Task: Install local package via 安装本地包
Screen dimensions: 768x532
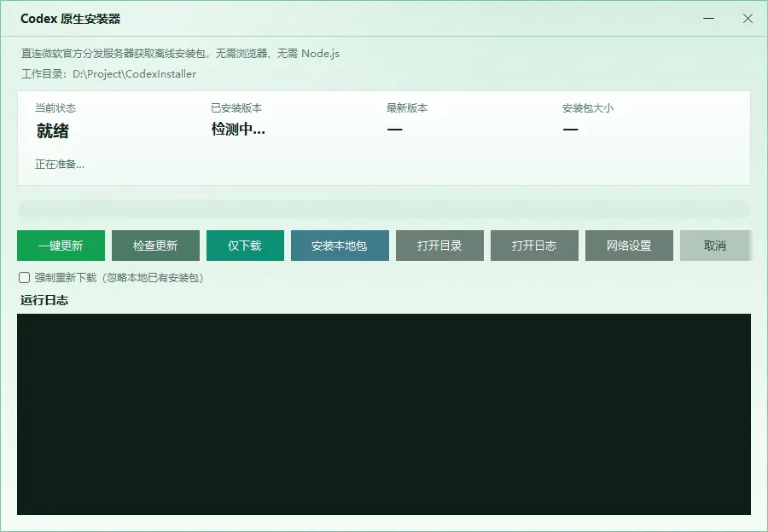Action: click(x=340, y=246)
